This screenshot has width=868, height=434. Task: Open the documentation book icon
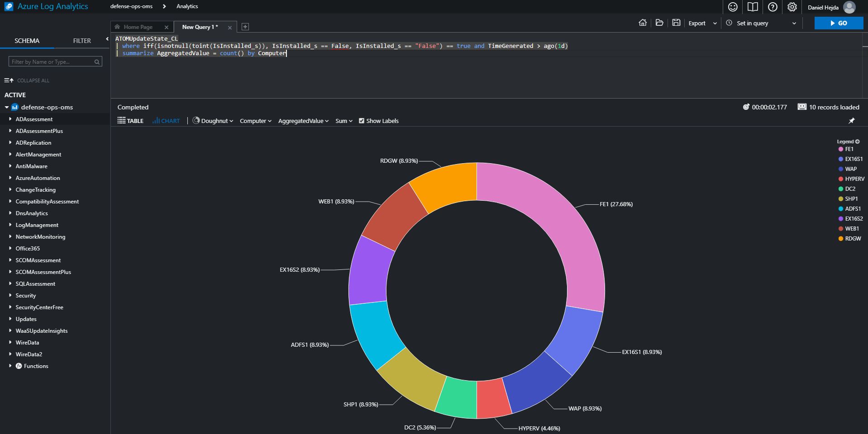(753, 7)
